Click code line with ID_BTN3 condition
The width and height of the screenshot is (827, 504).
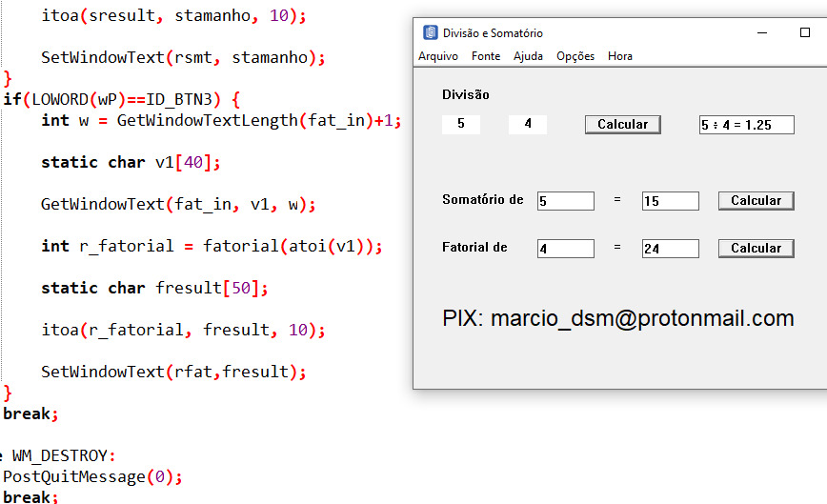pyautogui.click(x=121, y=100)
